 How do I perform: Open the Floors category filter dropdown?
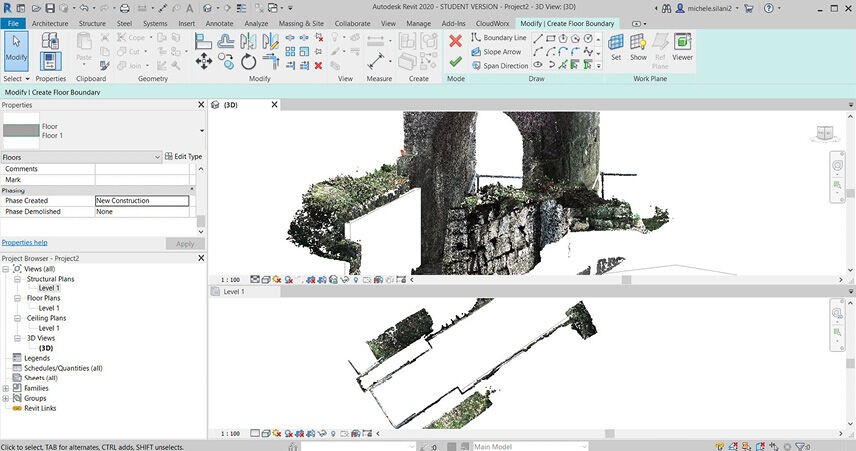click(156, 157)
